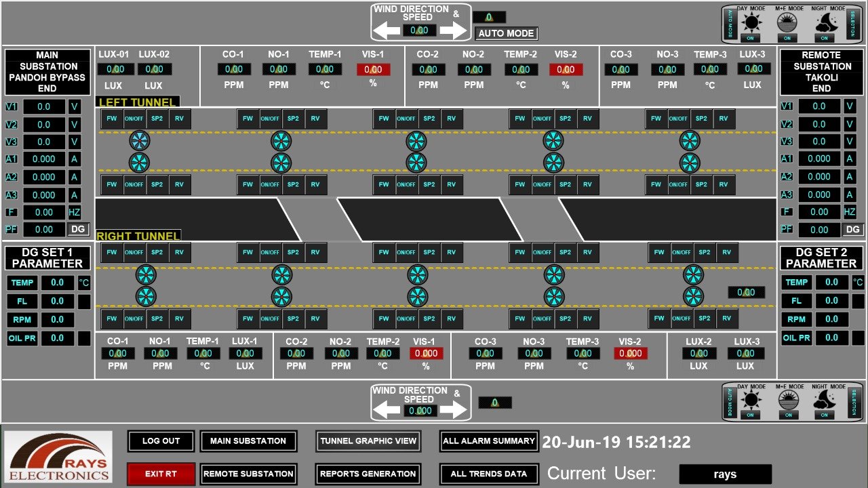Image resolution: width=868 pixels, height=488 pixels.
Task: Click the red VIS-1 value in Left Tunnel sensors
Action: (374, 69)
